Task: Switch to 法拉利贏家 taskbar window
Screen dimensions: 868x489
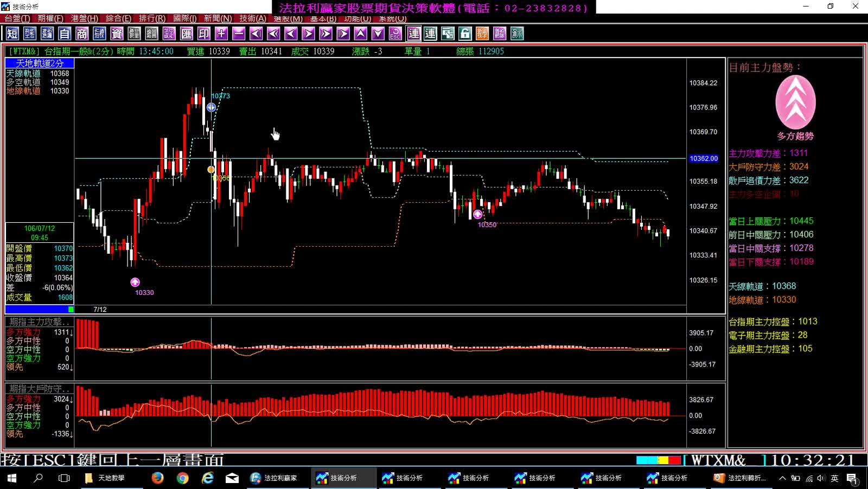Action: coord(274,478)
